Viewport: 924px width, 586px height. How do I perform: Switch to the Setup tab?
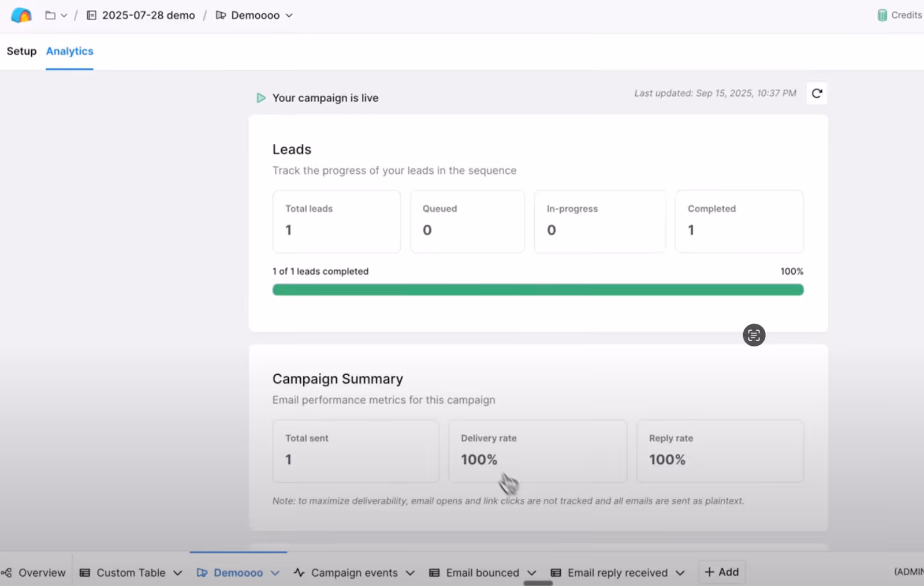21,51
